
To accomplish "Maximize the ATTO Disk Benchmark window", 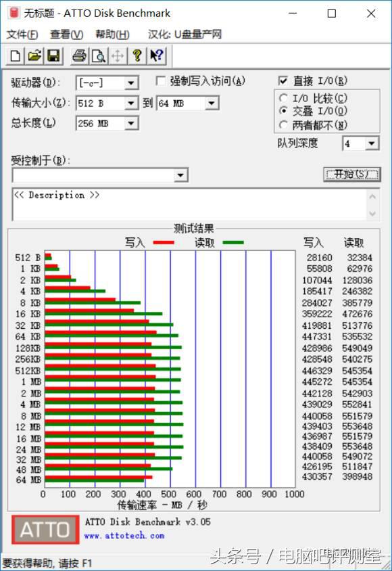I will (332, 14).
